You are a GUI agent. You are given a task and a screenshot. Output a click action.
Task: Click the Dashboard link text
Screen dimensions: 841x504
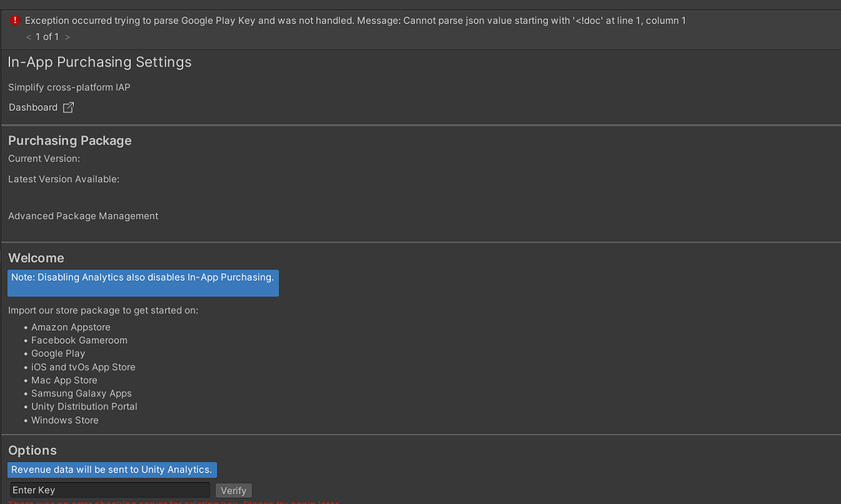click(31, 107)
